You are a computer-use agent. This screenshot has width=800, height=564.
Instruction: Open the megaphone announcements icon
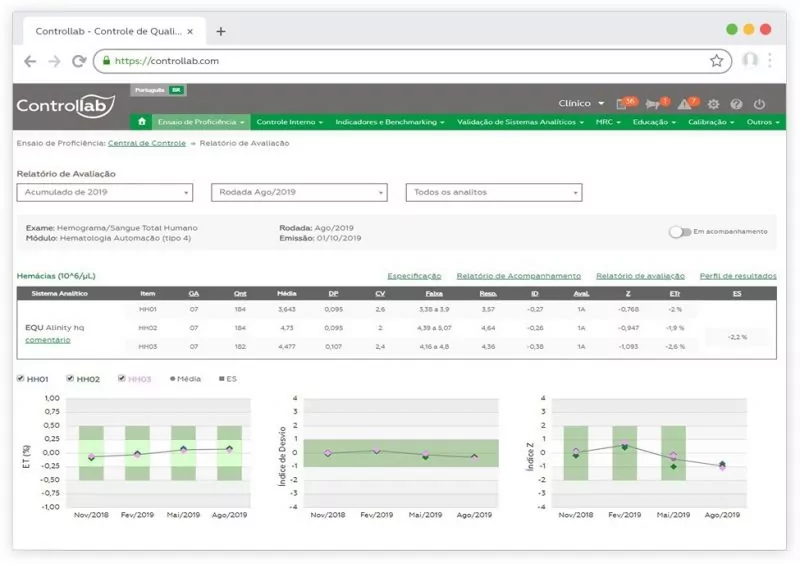[x=653, y=104]
